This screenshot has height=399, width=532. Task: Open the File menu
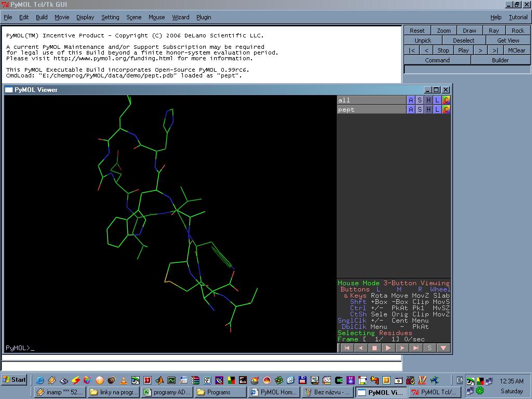point(8,17)
